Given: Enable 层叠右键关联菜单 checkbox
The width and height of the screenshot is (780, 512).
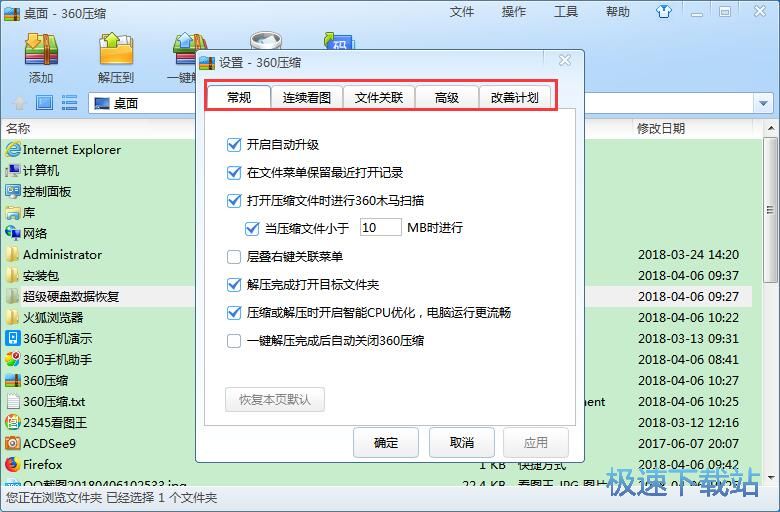Looking at the screenshot, I should pyautogui.click(x=234, y=257).
